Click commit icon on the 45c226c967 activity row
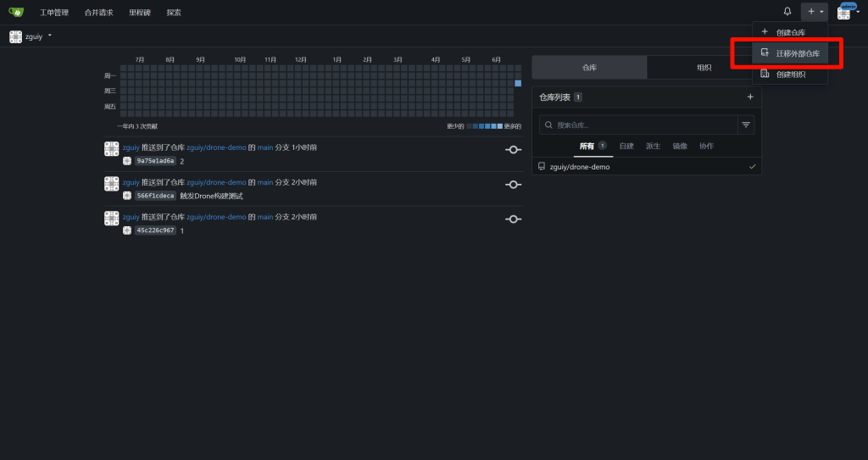This screenshot has height=460, width=868. pos(513,219)
